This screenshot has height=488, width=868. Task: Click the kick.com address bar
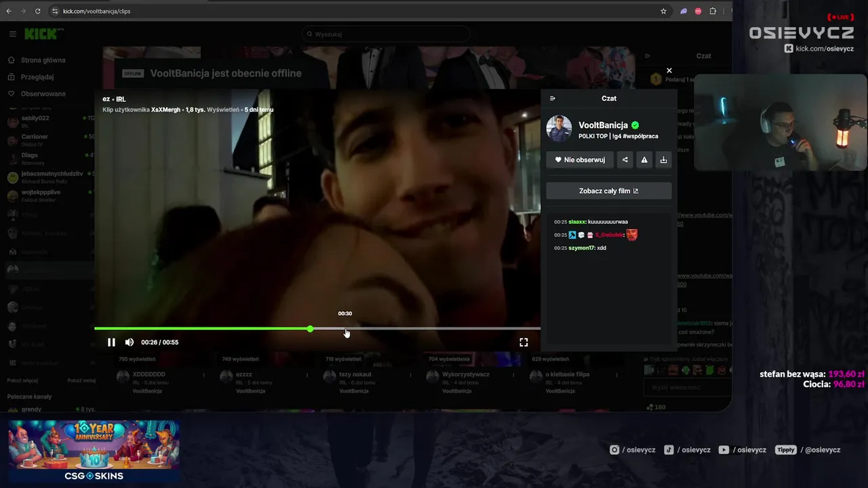[x=353, y=11]
